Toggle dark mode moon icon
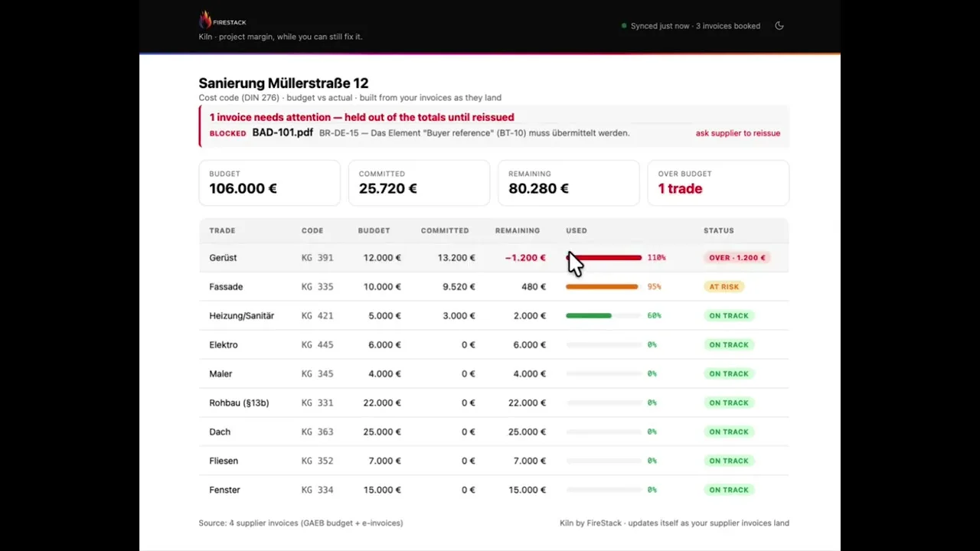 pyautogui.click(x=779, y=26)
